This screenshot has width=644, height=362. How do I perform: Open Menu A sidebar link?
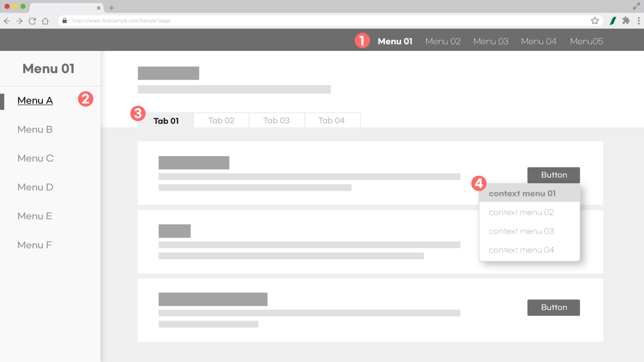tap(35, 100)
